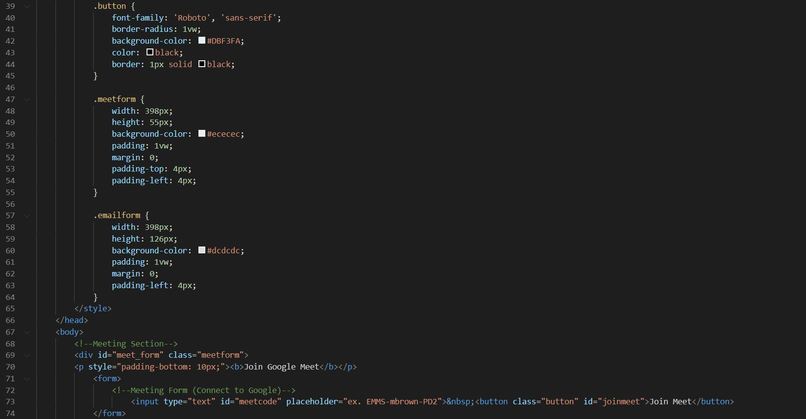Screen dimensions: 806x419
Task: Collapse the .button CSS block at line 39
Action: [27, 6]
